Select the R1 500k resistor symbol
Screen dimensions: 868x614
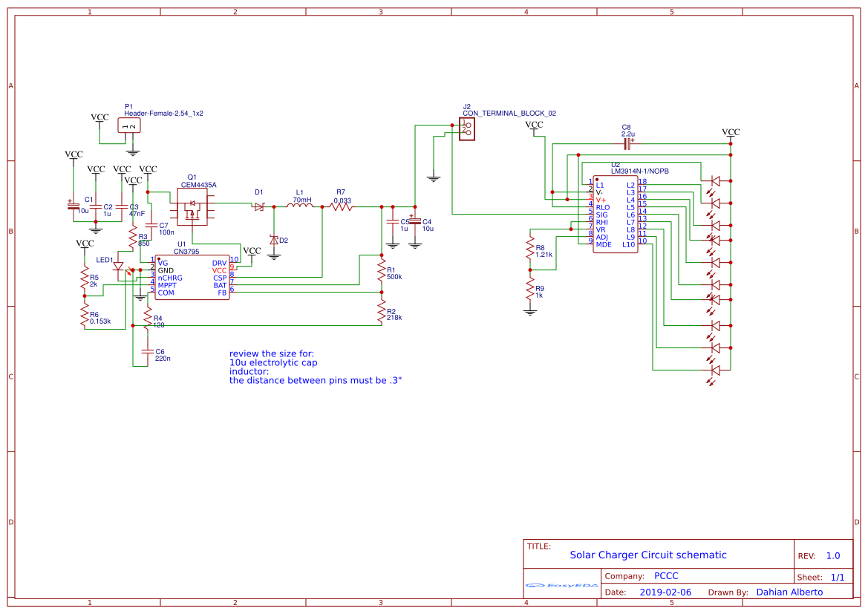click(382, 272)
